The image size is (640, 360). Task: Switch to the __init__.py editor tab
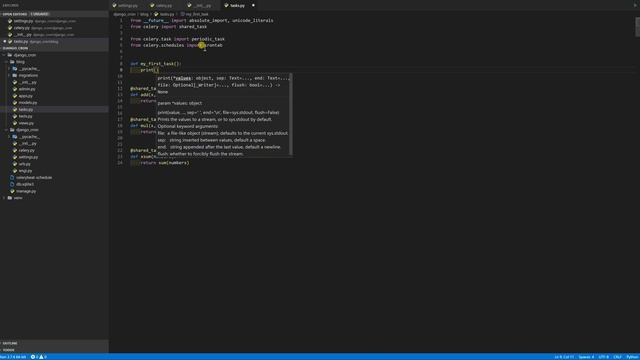202,5
